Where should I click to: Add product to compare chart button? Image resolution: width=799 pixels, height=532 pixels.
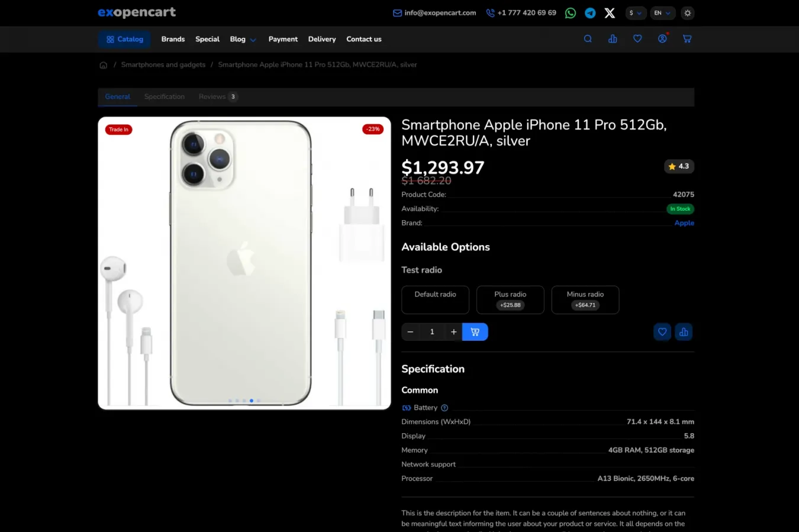(x=684, y=332)
